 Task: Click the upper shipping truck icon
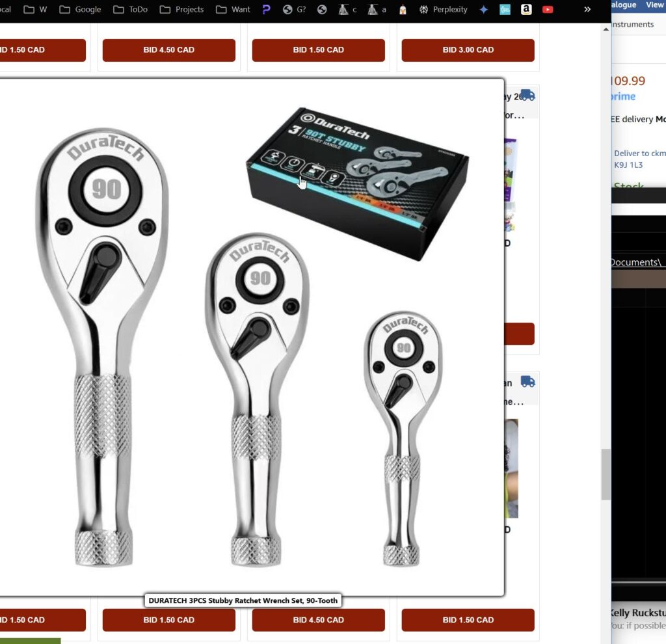coord(527,96)
